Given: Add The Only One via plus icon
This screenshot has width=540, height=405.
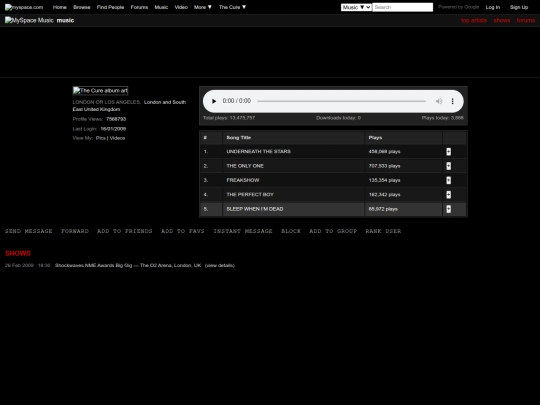Looking at the screenshot, I should pyautogui.click(x=448, y=166).
